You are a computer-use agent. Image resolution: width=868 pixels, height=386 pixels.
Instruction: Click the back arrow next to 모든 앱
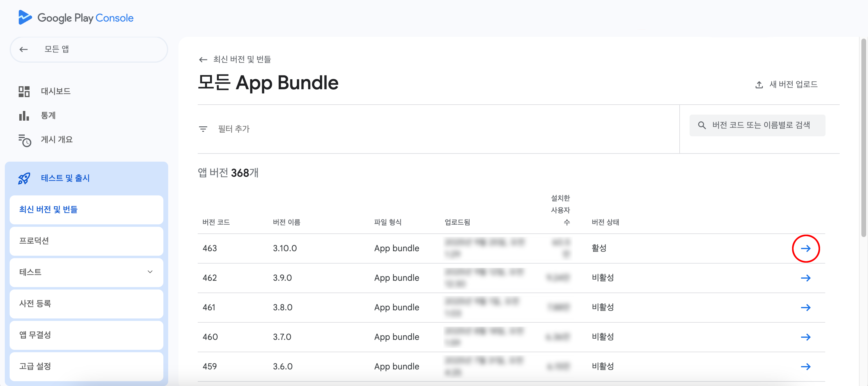tap(24, 49)
